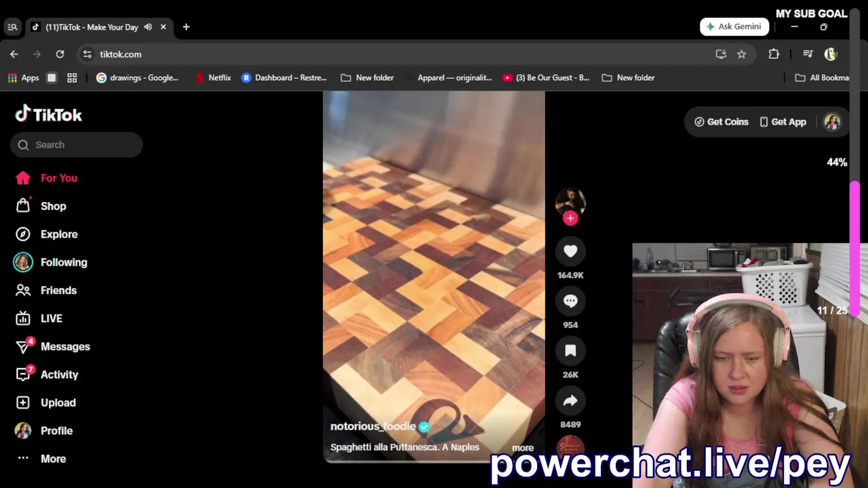Expand the New folder after Be Our Guest

click(x=629, y=78)
